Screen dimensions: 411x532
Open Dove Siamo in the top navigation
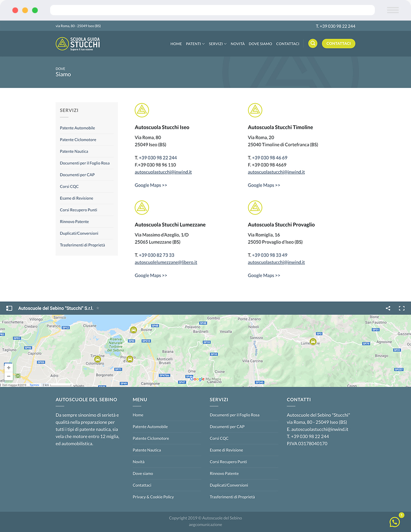[260, 44]
